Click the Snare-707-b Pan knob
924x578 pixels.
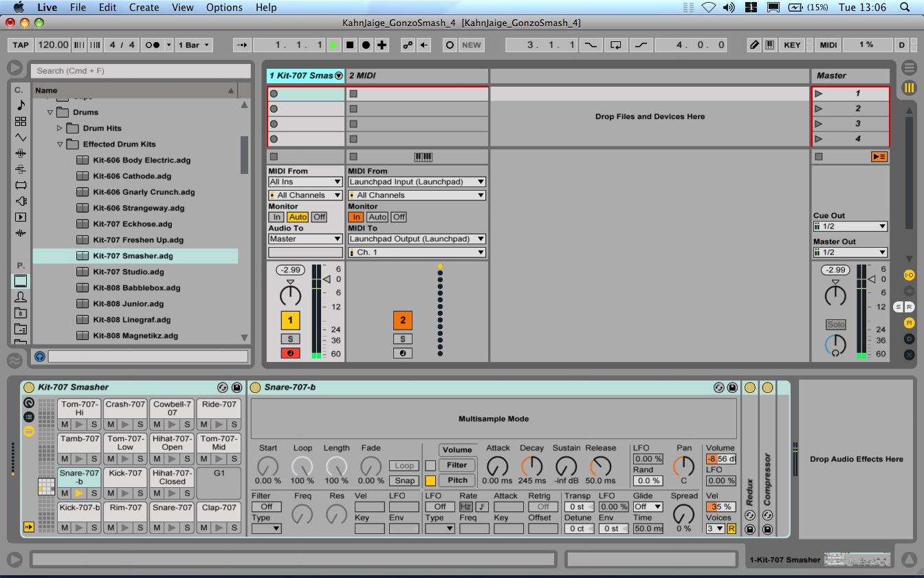(x=683, y=467)
